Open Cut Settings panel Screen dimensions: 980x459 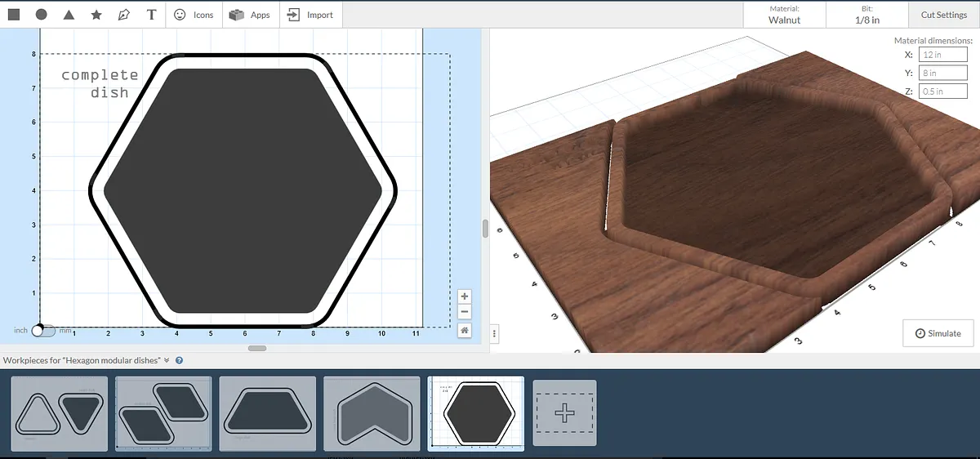pos(943,15)
